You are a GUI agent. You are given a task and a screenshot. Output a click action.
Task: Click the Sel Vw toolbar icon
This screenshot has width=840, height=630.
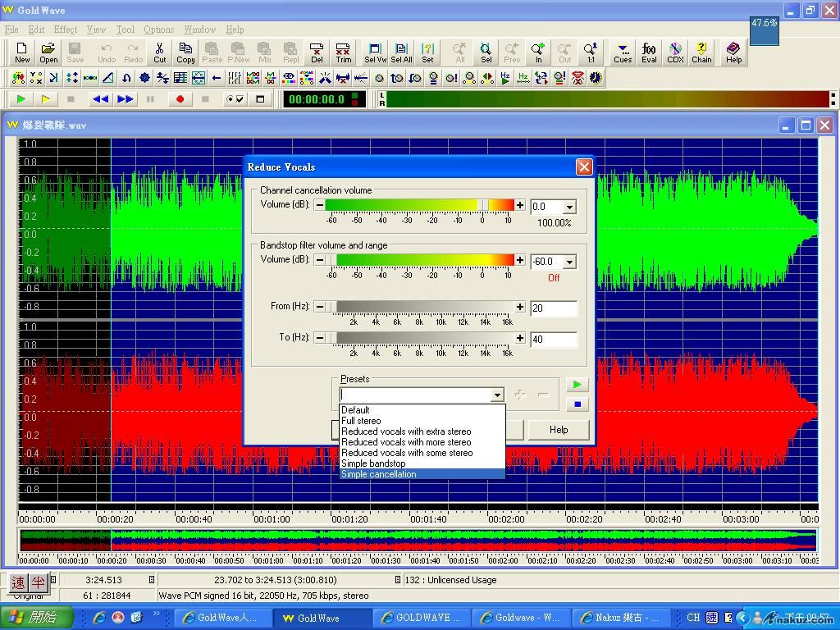point(375,52)
